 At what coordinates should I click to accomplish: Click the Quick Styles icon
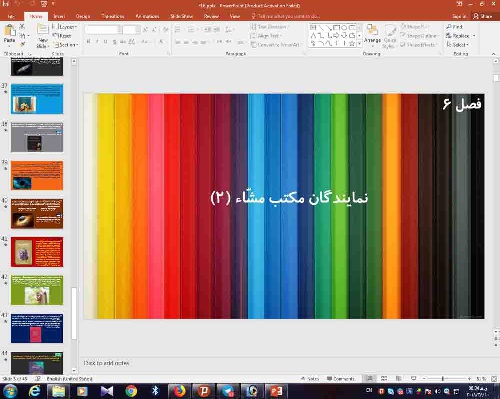pos(390,36)
